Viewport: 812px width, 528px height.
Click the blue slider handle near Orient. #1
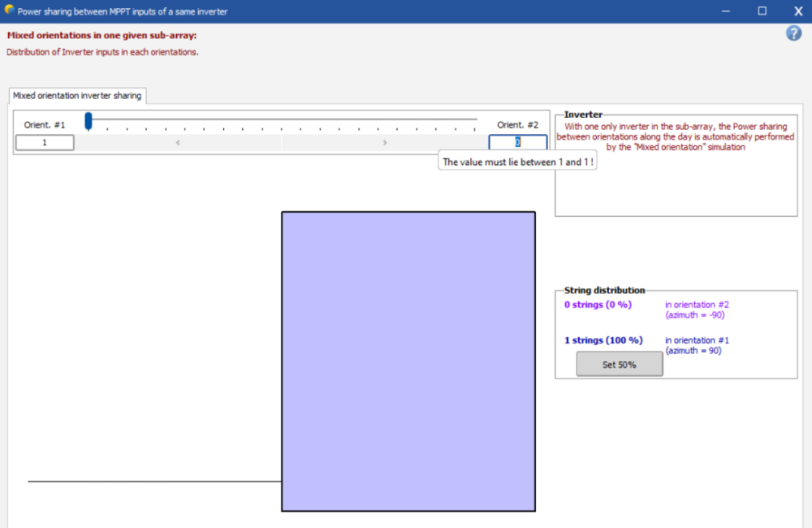click(89, 122)
